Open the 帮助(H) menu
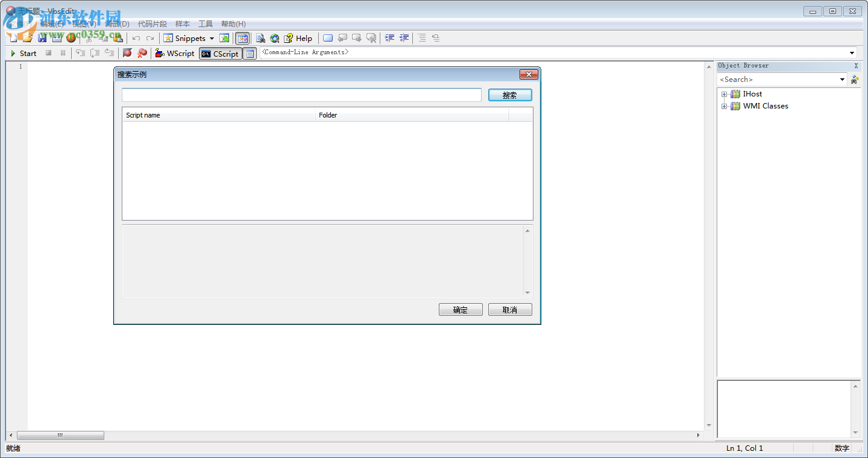868x458 pixels. pyautogui.click(x=233, y=24)
